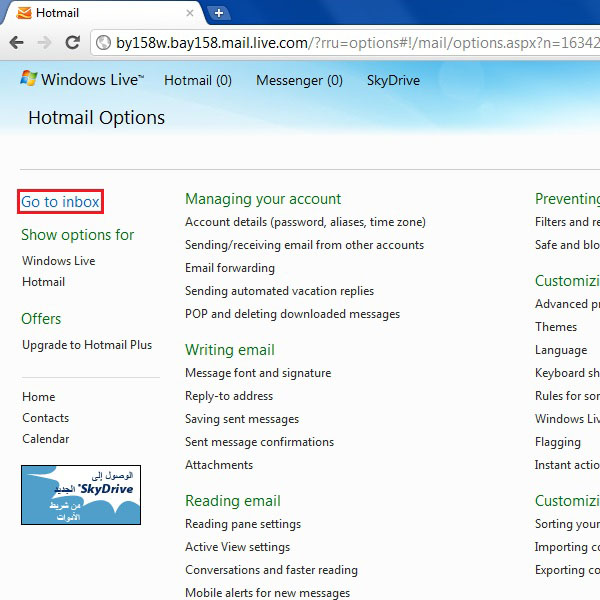Click the SkyDrive banner ad
The width and height of the screenshot is (600, 600).
pos(81,495)
